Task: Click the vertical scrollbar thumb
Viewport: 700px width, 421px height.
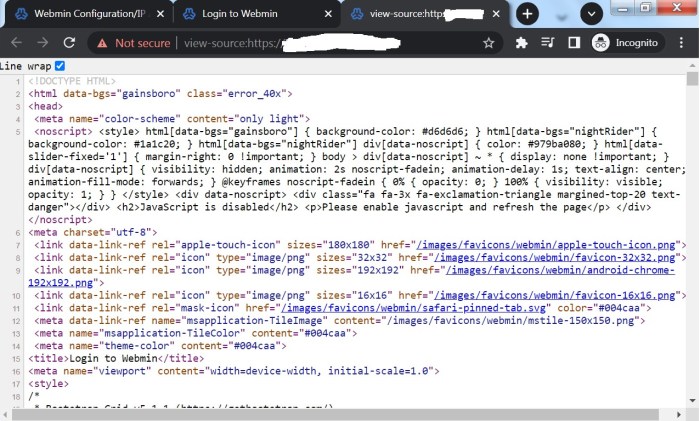Action: [692, 79]
